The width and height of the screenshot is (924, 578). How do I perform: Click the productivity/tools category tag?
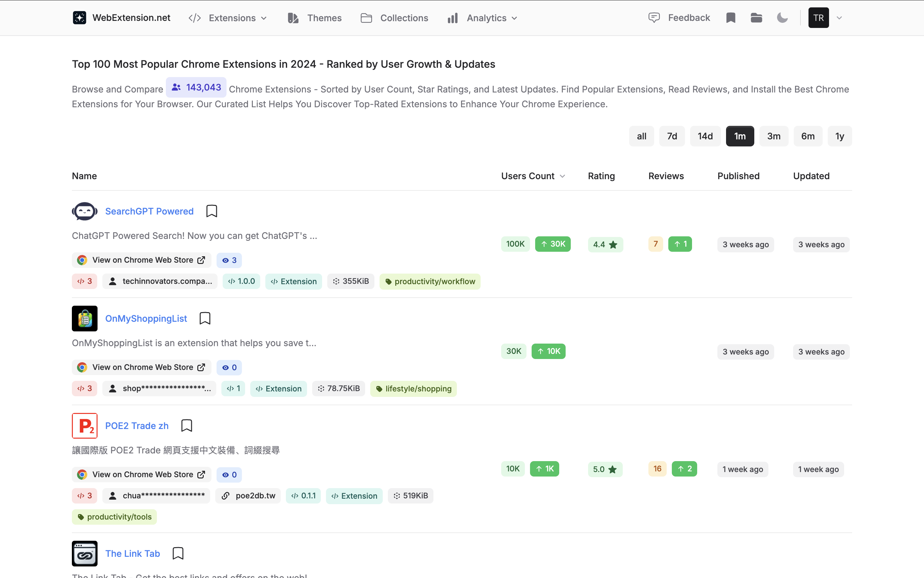115,517
